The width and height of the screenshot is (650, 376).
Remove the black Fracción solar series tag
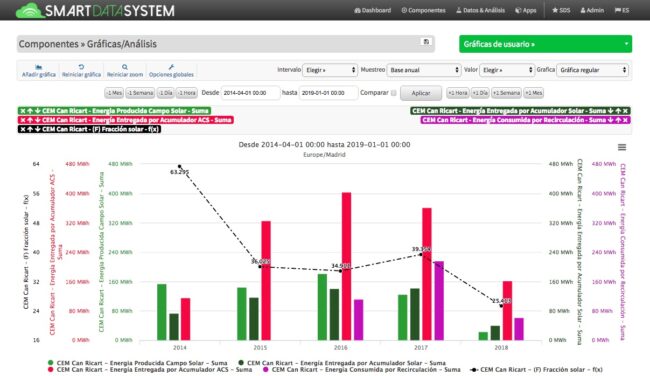click(23, 129)
